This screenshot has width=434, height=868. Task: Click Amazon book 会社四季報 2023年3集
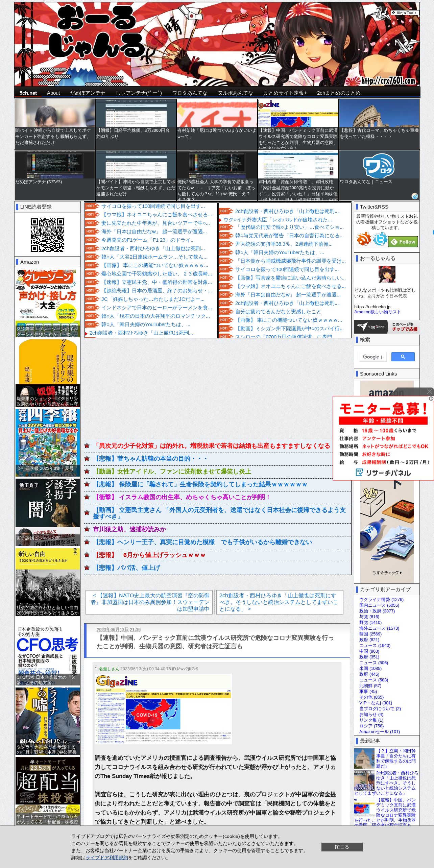[48, 442]
